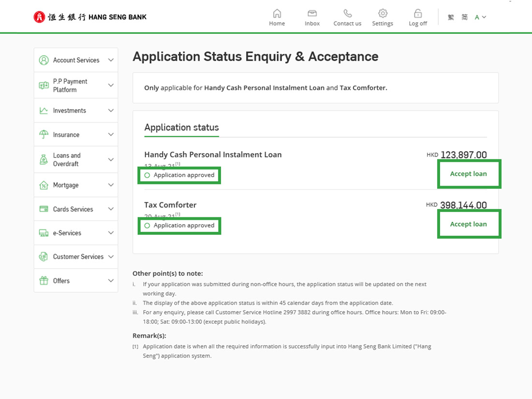Open the Inbox icon

coord(312,13)
